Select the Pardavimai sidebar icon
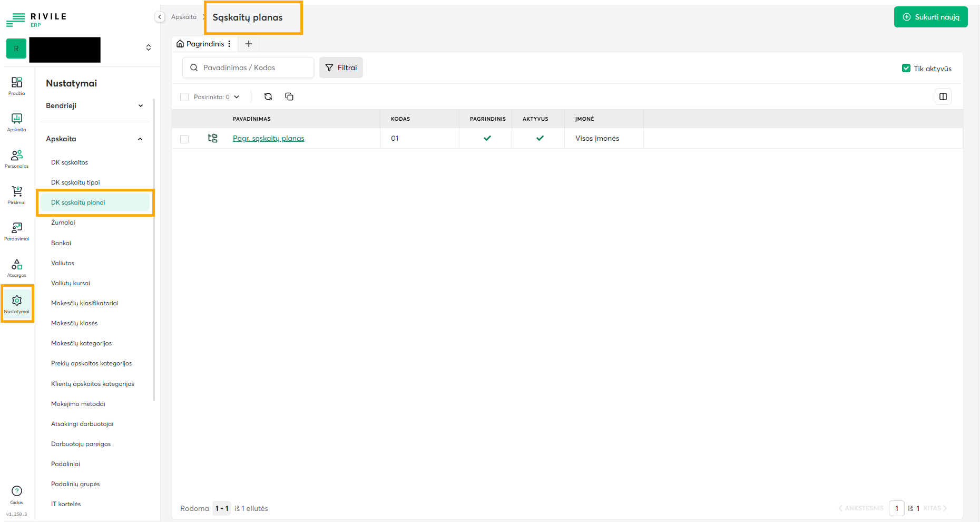This screenshot has height=522, width=980. pyautogui.click(x=17, y=231)
